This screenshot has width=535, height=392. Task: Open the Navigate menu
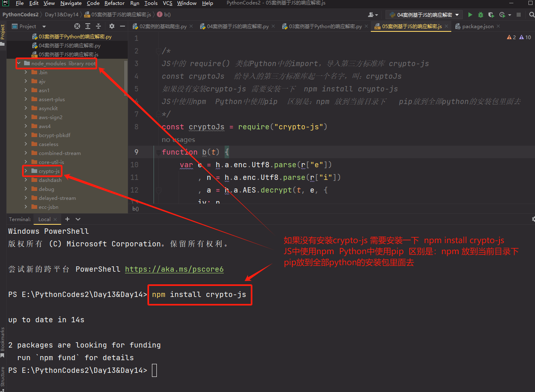pos(71,3)
